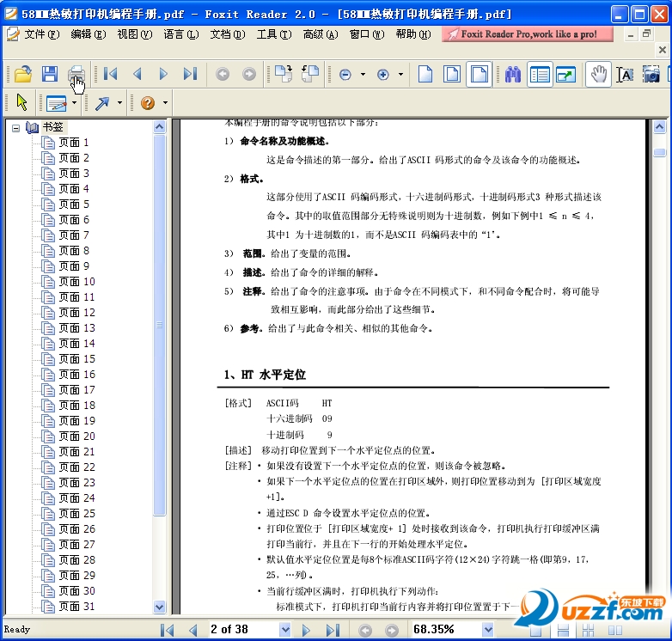Open typewriter tool dropdown arrow
Image resolution: width=672 pixels, height=641 pixels.
pyautogui.click(x=74, y=103)
